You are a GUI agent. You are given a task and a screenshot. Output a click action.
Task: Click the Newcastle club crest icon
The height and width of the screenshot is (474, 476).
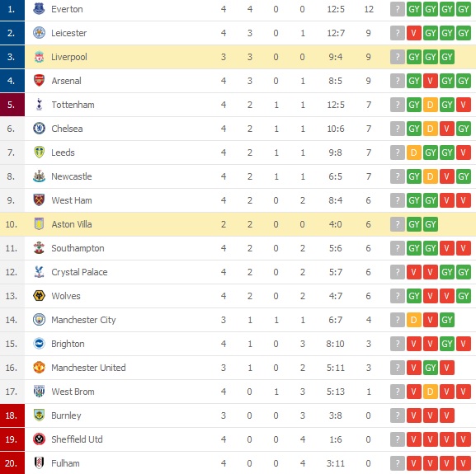[39, 176]
